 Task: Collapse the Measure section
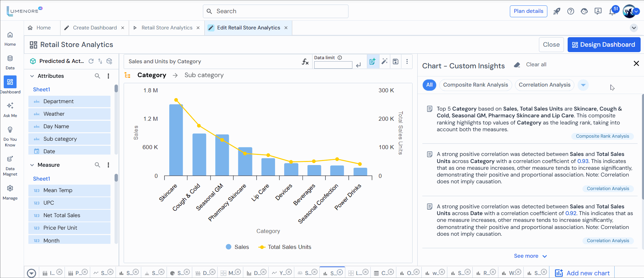coord(32,165)
